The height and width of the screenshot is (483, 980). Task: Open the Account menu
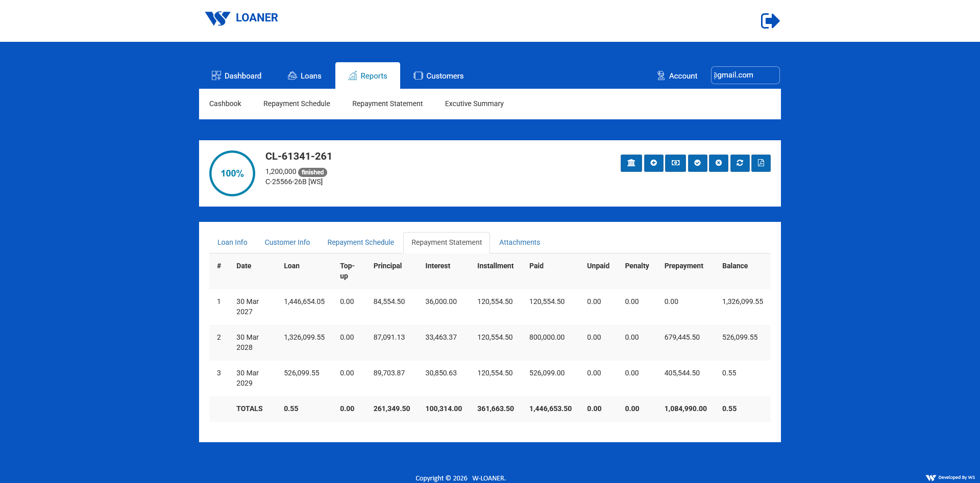(677, 76)
